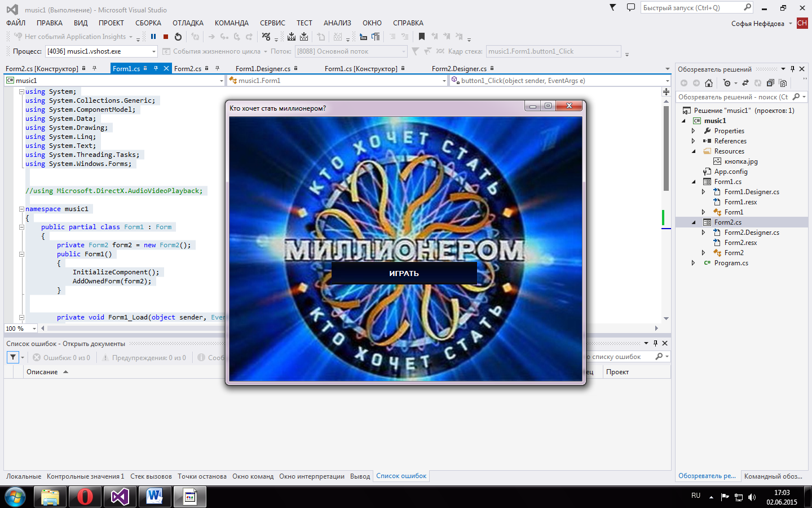Click in the Quick Launch search box
Viewport: 812px width, 508px height.
692,8
